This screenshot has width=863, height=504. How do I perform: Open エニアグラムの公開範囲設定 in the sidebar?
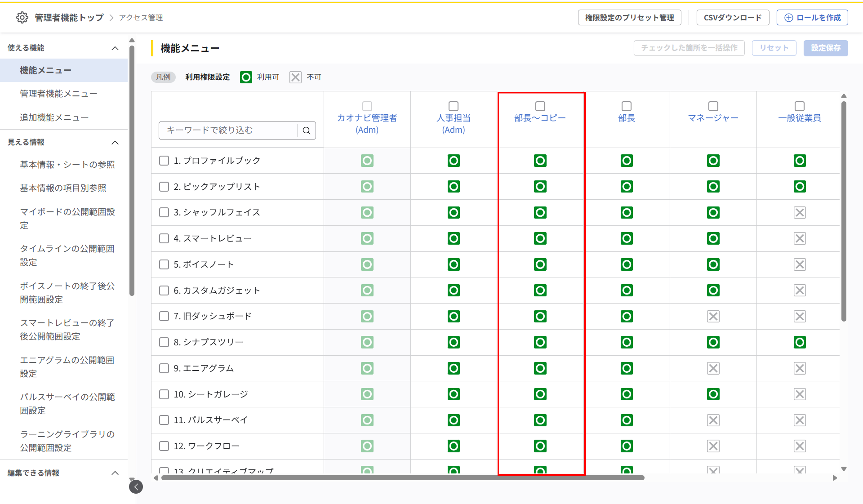pos(67,367)
